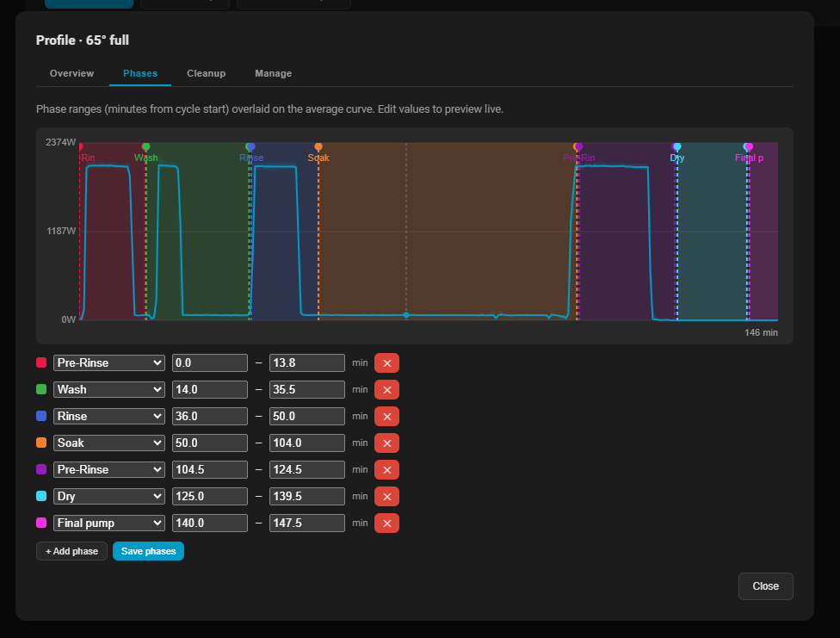Click the pink Final pump color swatch
The image size is (840, 638).
[41, 523]
